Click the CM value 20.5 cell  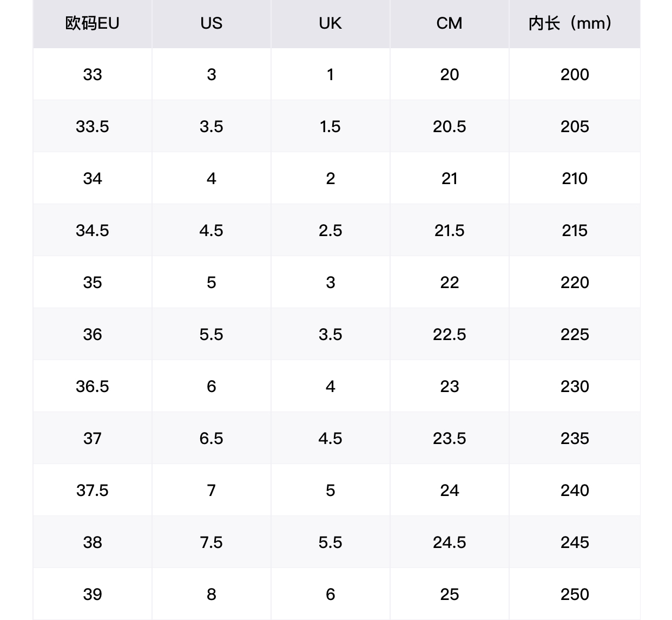pyautogui.click(x=449, y=126)
